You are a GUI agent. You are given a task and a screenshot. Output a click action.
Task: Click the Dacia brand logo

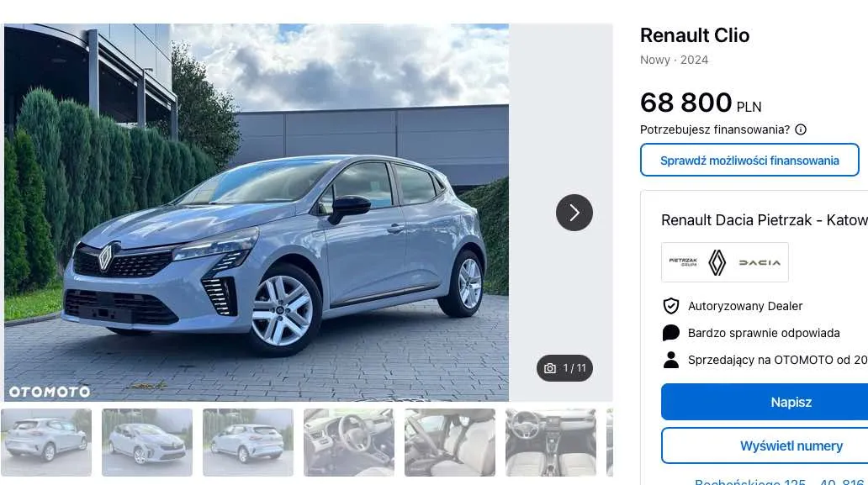(759, 263)
